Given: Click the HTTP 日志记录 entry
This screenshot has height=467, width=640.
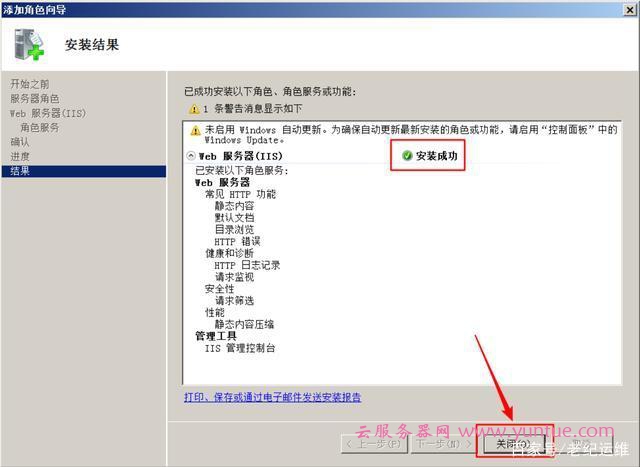Looking at the screenshot, I should [247, 265].
